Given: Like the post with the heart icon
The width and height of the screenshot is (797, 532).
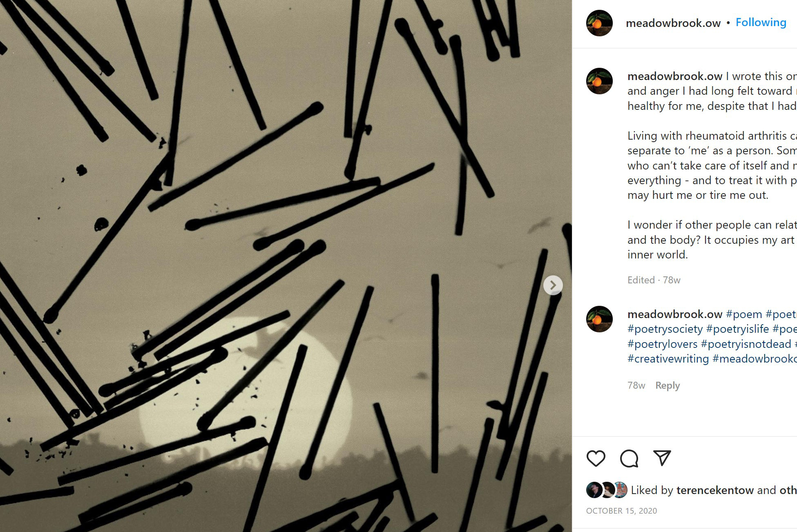Looking at the screenshot, I should (x=596, y=458).
